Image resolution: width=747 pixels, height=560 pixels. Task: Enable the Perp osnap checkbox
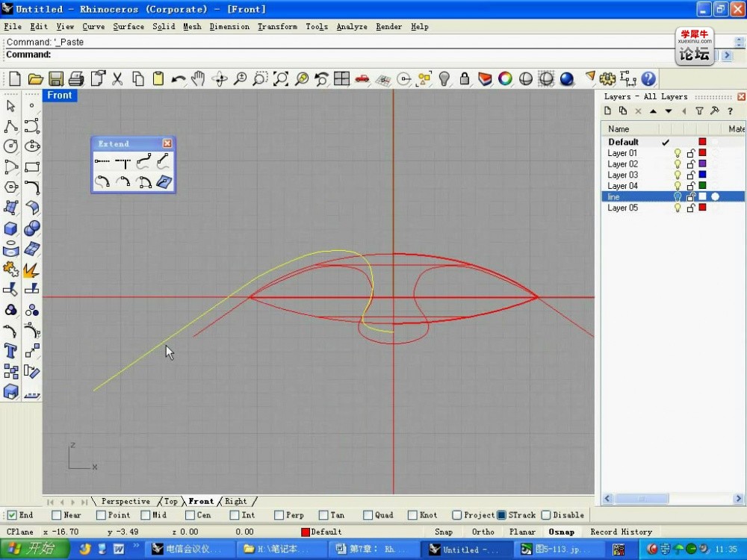point(279,515)
